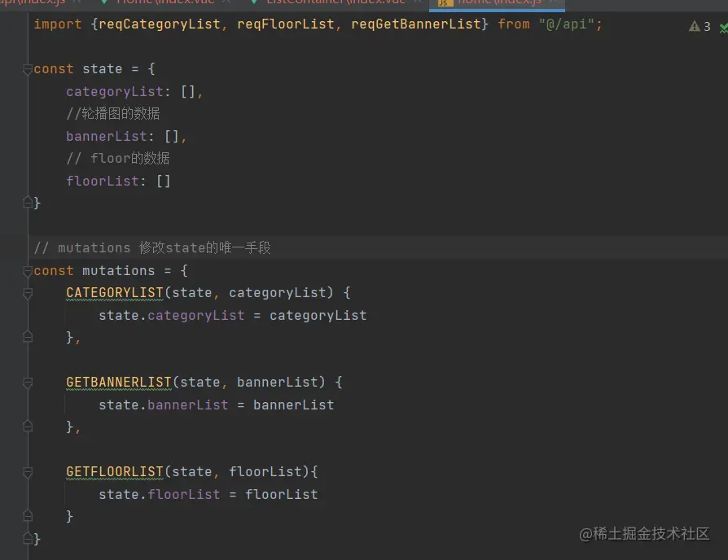
Task: Click the fold end marker after the GETFLOORLIST function
Action: [x=28, y=515]
